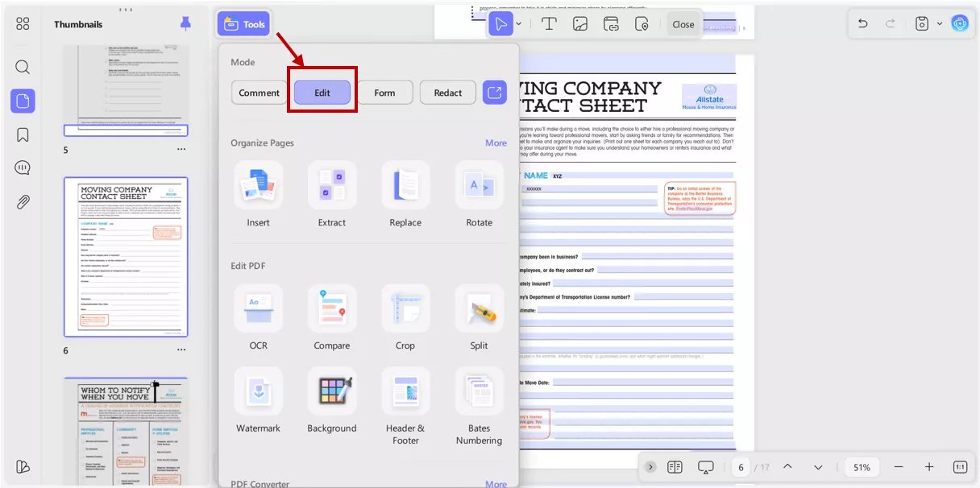Open the thumbnails grid icon in sidebar

point(23,24)
